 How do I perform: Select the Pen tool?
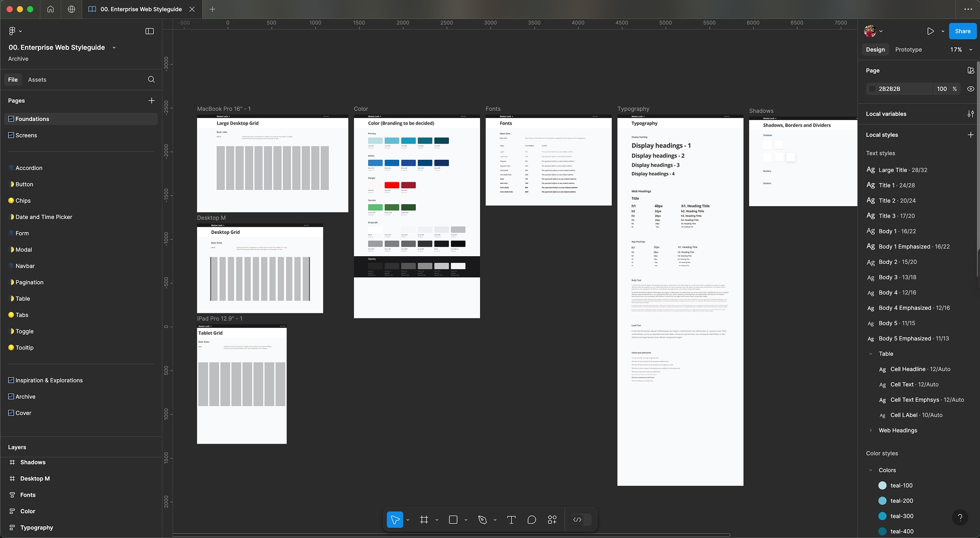482,520
